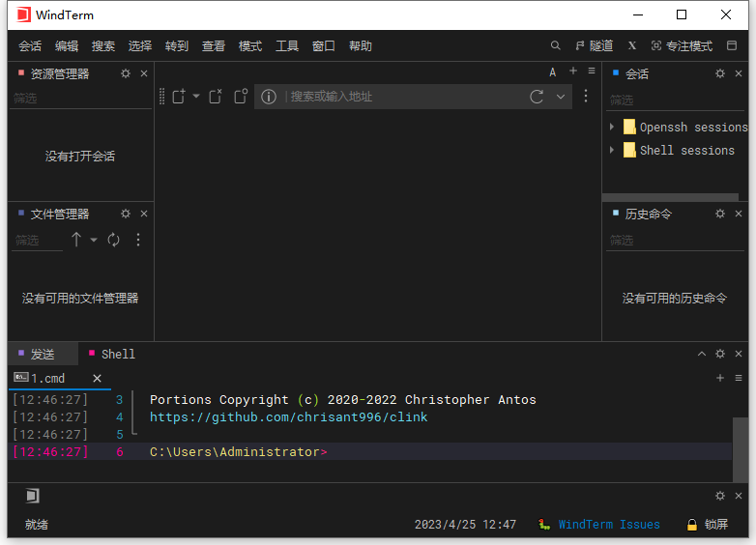The width and height of the screenshot is (756, 545).
Task: Open settings gear in the status bar area
Action: pos(720,496)
